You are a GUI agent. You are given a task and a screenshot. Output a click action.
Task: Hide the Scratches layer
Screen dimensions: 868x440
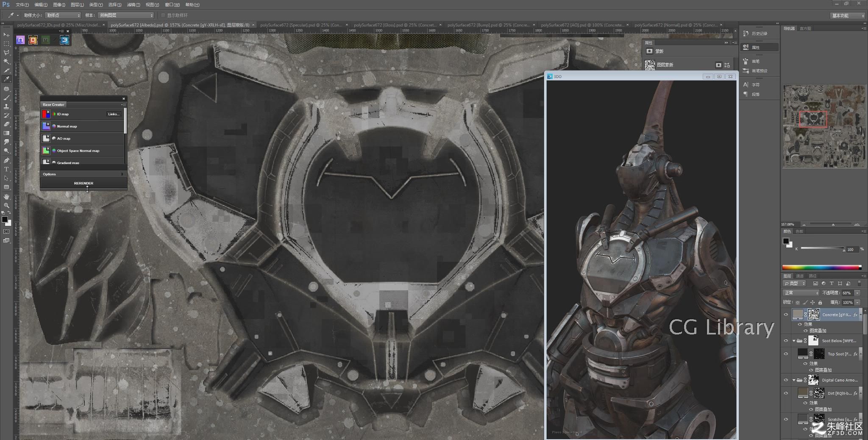pyautogui.click(x=786, y=420)
